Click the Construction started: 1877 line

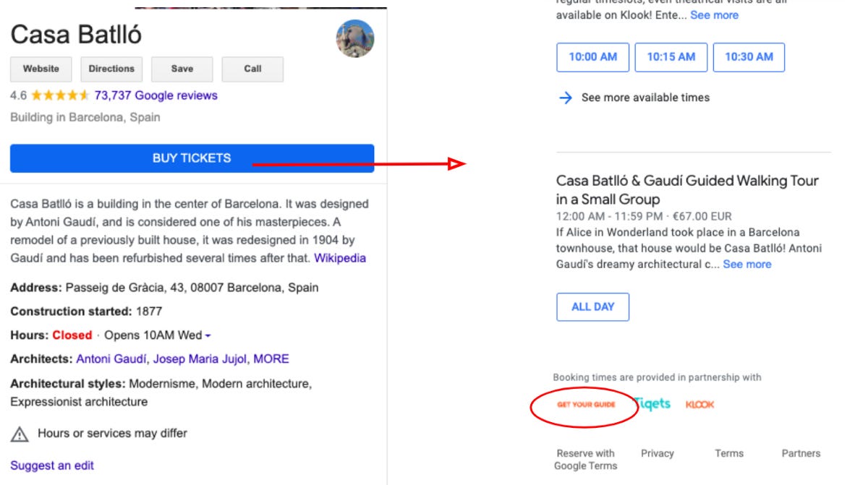86,312
